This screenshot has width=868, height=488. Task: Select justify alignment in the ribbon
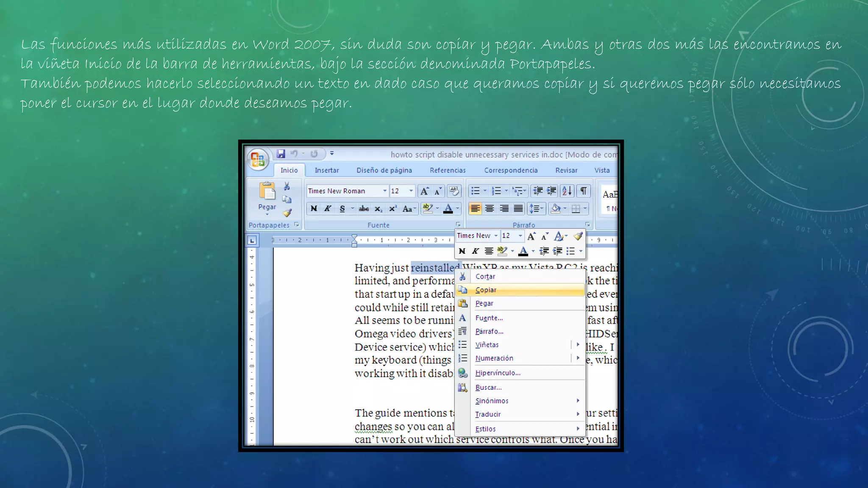click(x=518, y=208)
